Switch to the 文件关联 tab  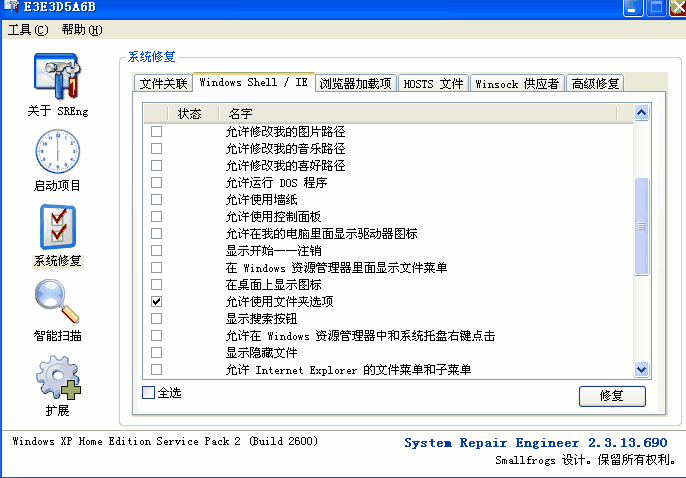(163, 83)
